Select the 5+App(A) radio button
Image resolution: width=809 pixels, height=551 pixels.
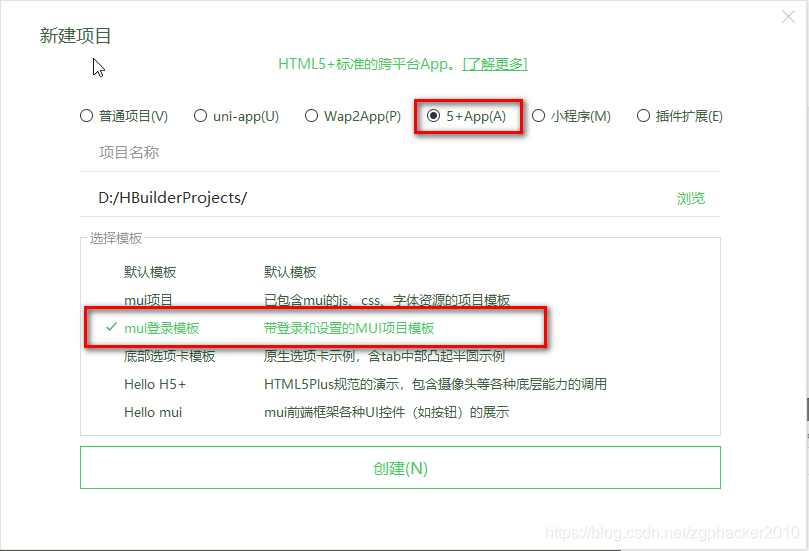[x=466, y=116]
